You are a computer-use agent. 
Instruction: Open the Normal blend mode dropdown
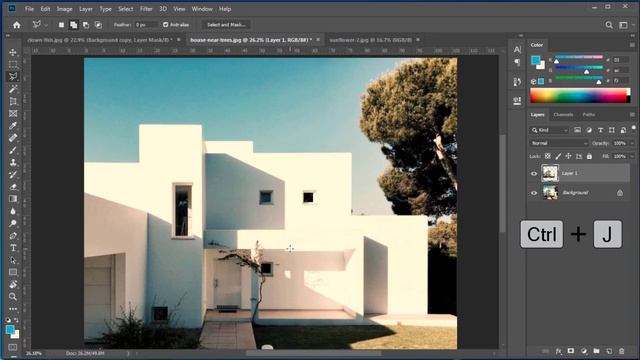(559, 143)
